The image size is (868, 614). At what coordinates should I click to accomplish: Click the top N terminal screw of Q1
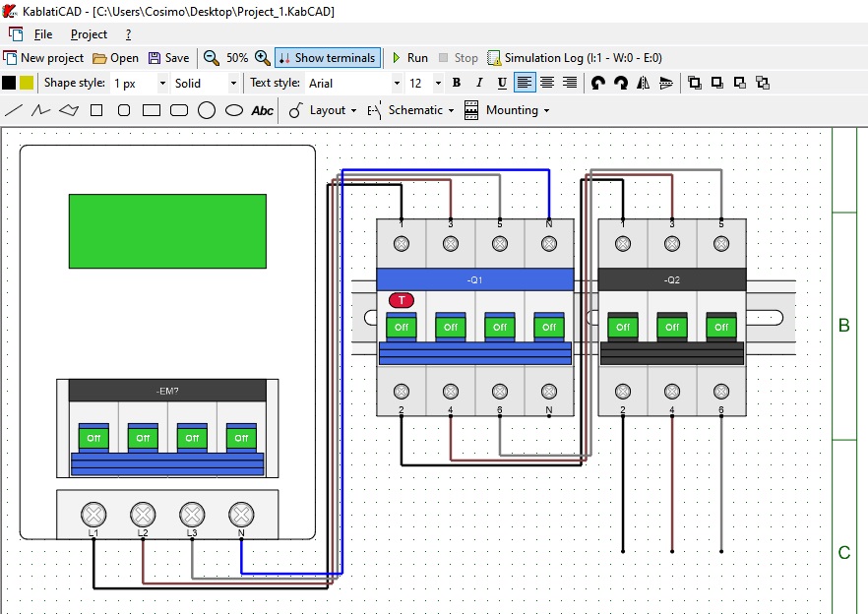coord(549,244)
